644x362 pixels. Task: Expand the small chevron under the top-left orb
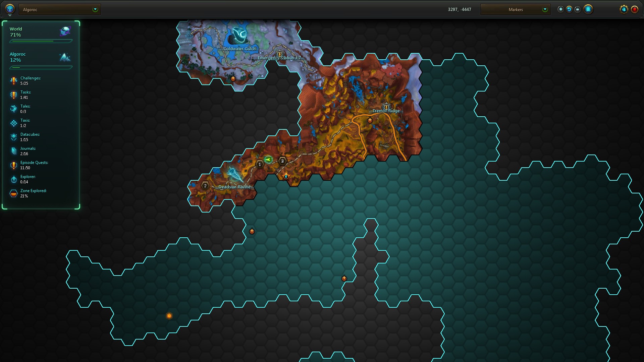point(10,15)
